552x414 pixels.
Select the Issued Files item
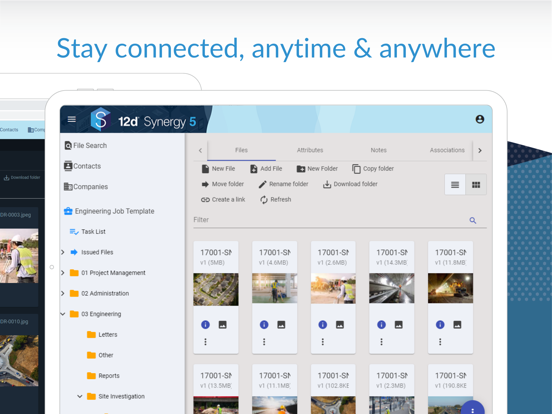click(92, 252)
